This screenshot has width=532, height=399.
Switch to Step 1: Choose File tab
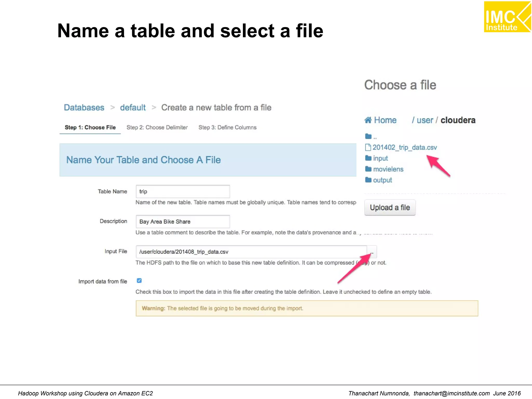90,127
